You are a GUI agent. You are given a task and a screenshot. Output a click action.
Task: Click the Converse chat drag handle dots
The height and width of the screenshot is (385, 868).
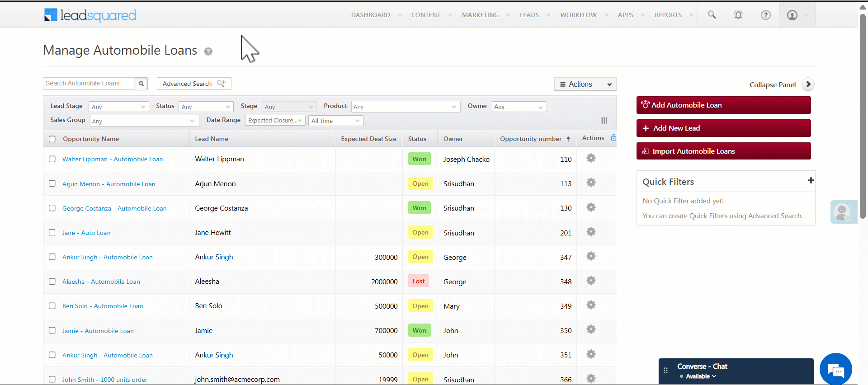tap(665, 371)
